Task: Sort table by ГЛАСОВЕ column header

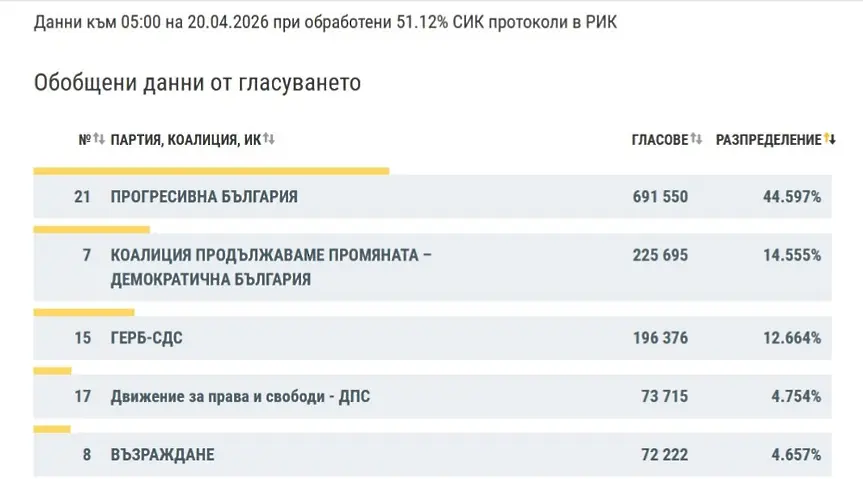Action: (660, 140)
